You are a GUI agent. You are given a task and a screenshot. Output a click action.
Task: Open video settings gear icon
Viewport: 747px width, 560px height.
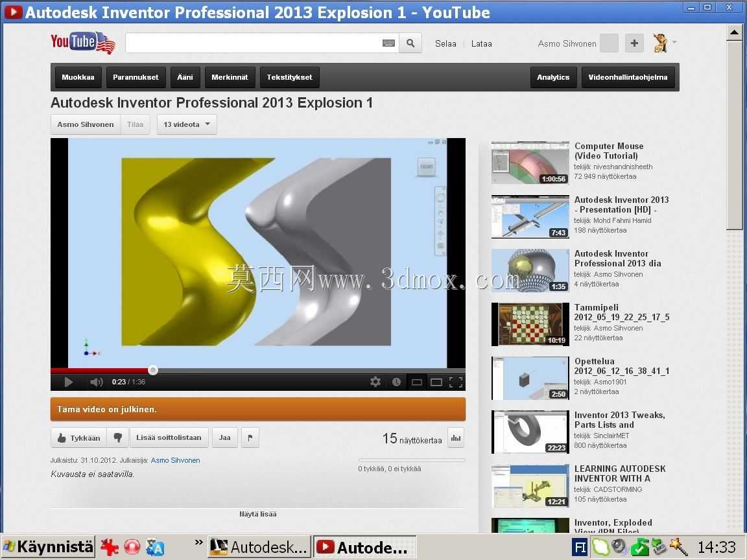pos(375,382)
